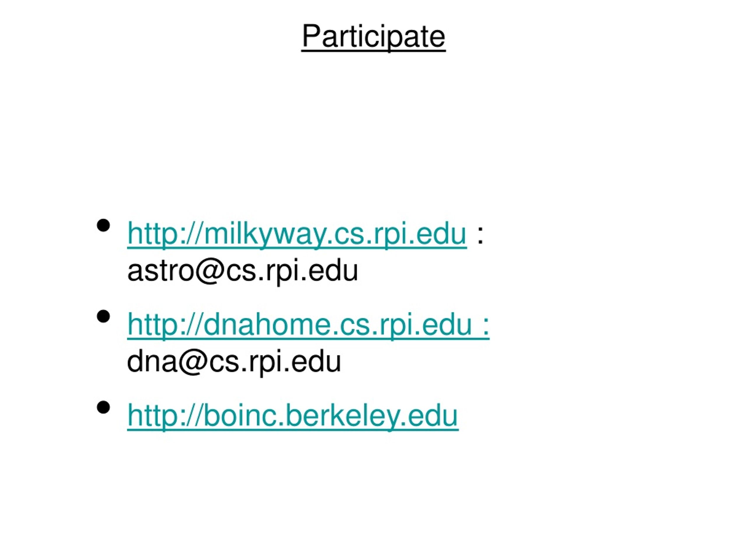Select the bullet before the boinc link
The image size is (747, 560).
[x=103, y=407]
